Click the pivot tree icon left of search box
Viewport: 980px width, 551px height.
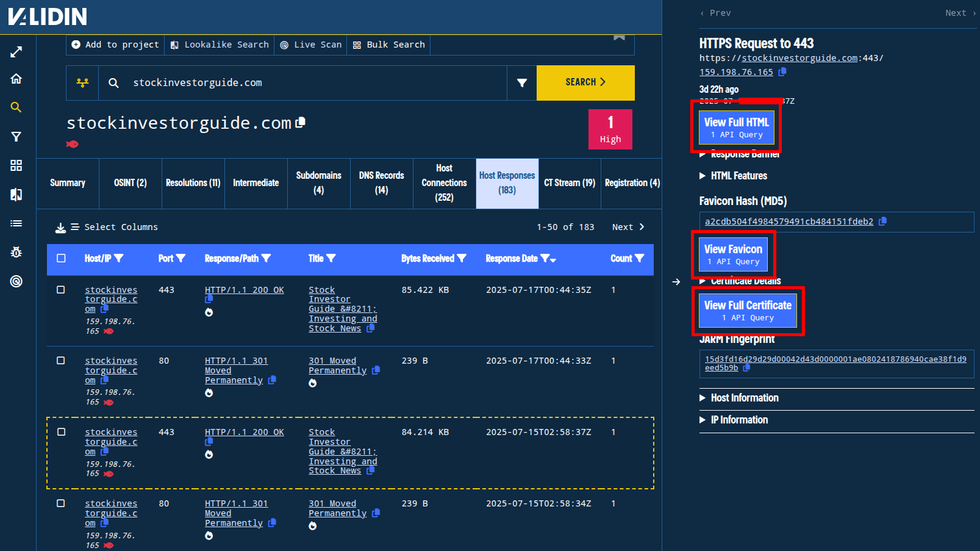coord(82,83)
